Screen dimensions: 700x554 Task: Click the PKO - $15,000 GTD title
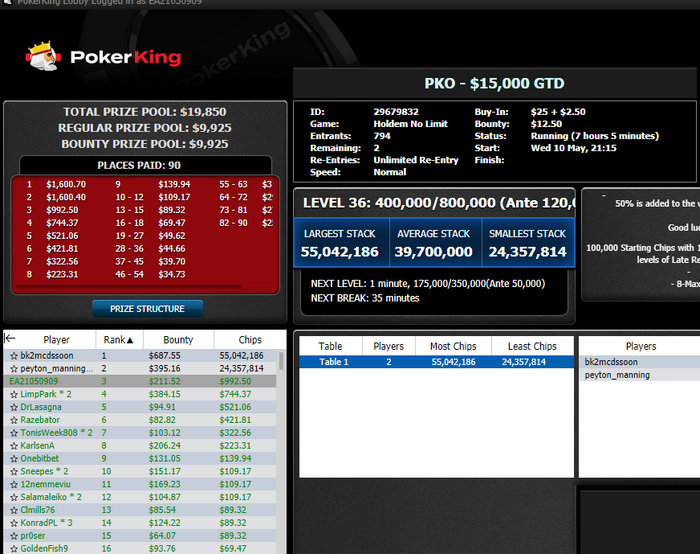[x=494, y=83]
